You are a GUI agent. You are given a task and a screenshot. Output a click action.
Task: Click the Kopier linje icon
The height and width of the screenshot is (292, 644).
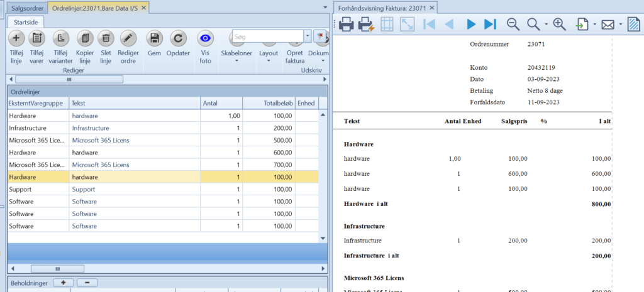(x=85, y=38)
